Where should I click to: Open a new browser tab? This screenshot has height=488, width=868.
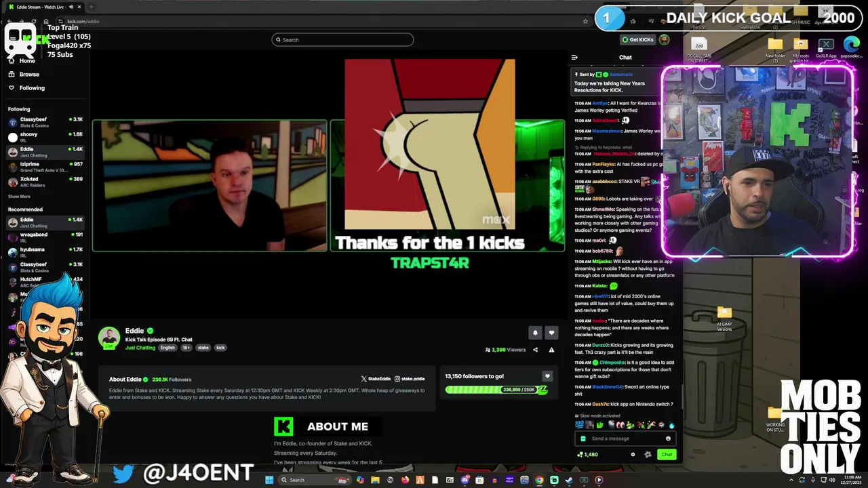(91, 7)
